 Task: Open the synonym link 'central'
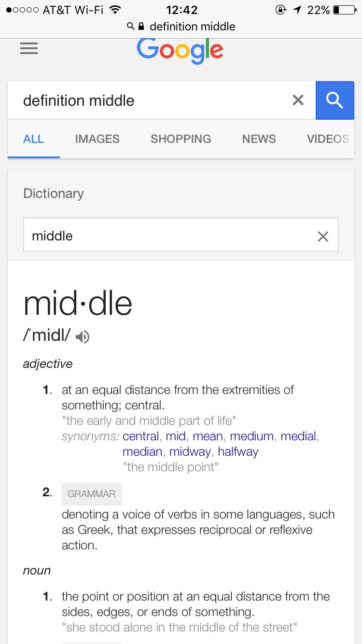[140, 436]
